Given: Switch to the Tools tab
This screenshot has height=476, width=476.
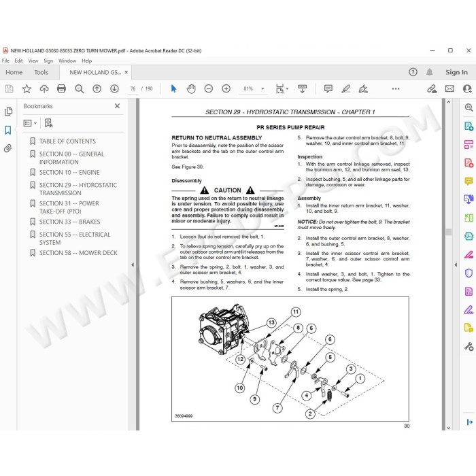Looking at the screenshot, I should (41, 72).
